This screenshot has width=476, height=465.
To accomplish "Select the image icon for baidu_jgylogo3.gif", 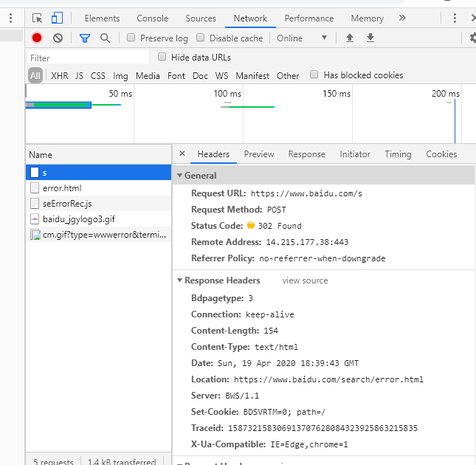I will [35, 219].
